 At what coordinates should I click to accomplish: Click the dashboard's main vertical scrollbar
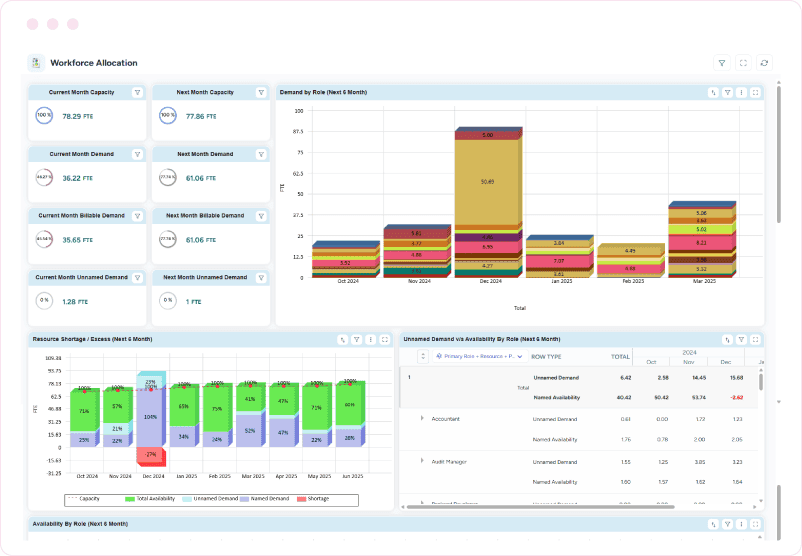[778, 154]
